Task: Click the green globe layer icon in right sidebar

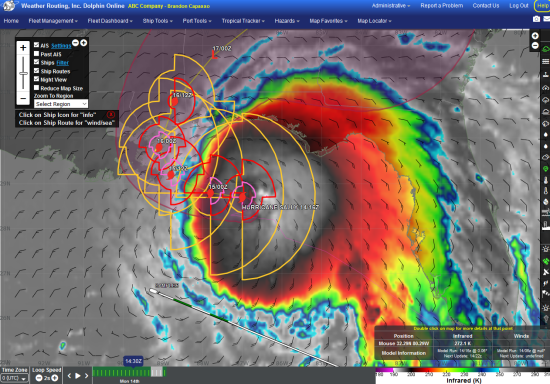Action: 545,49
